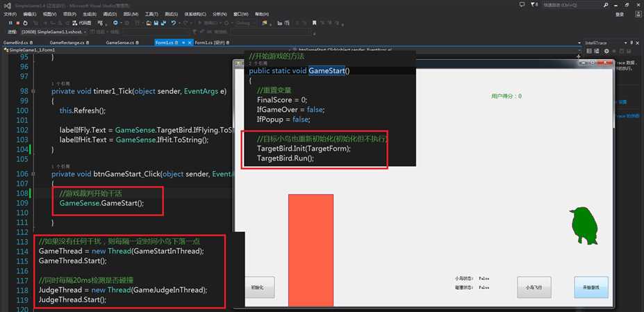
Task: Open the Test menu
Action: pyautogui.click(x=172, y=14)
